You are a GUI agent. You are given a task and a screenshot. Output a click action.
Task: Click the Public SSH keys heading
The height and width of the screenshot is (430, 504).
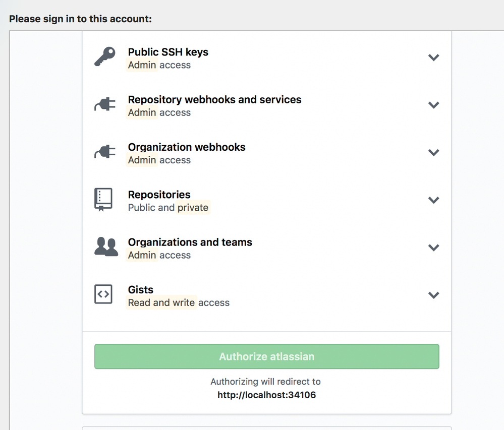click(x=168, y=52)
